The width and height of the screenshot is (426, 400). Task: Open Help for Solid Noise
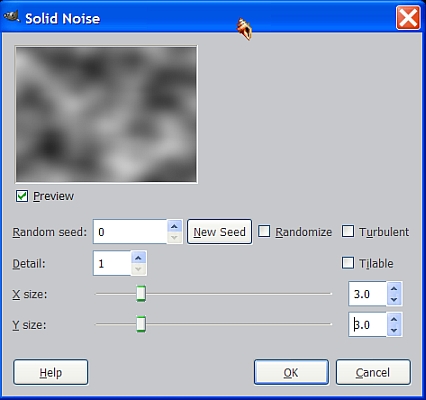coord(51,372)
